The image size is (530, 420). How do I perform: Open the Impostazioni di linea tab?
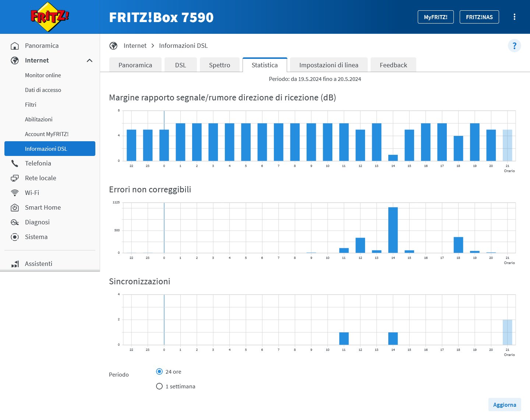(328, 65)
